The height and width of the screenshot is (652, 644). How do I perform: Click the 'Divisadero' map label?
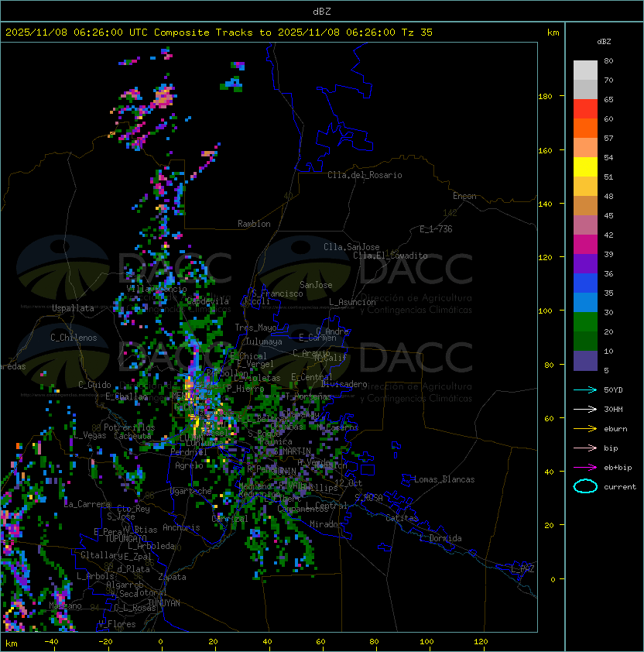(x=344, y=384)
